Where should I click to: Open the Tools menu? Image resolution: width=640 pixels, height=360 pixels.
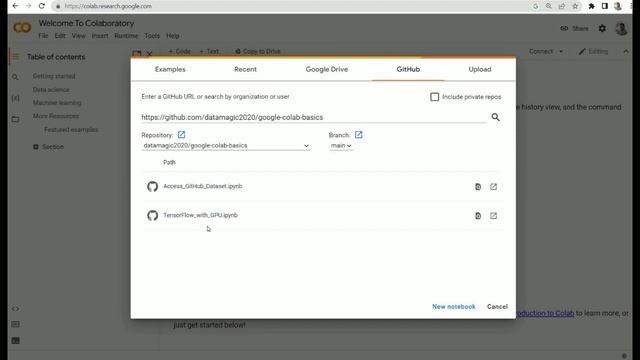pyautogui.click(x=152, y=36)
